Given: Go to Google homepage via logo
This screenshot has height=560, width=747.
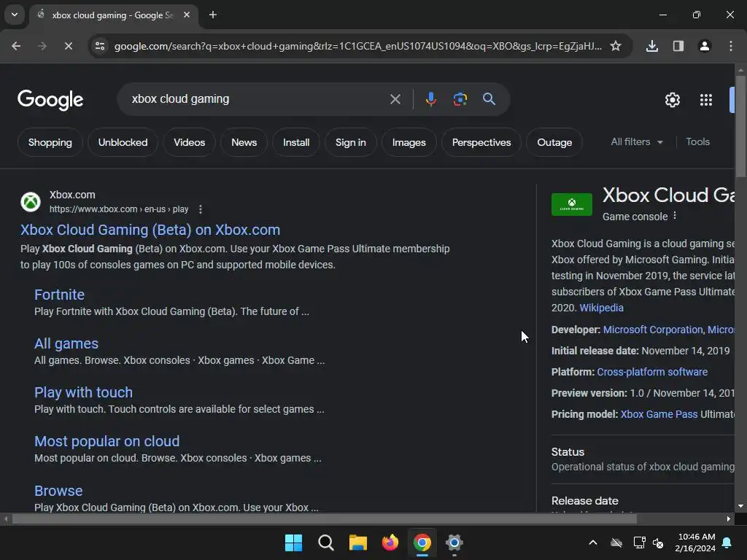Looking at the screenshot, I should click(50, 100).
